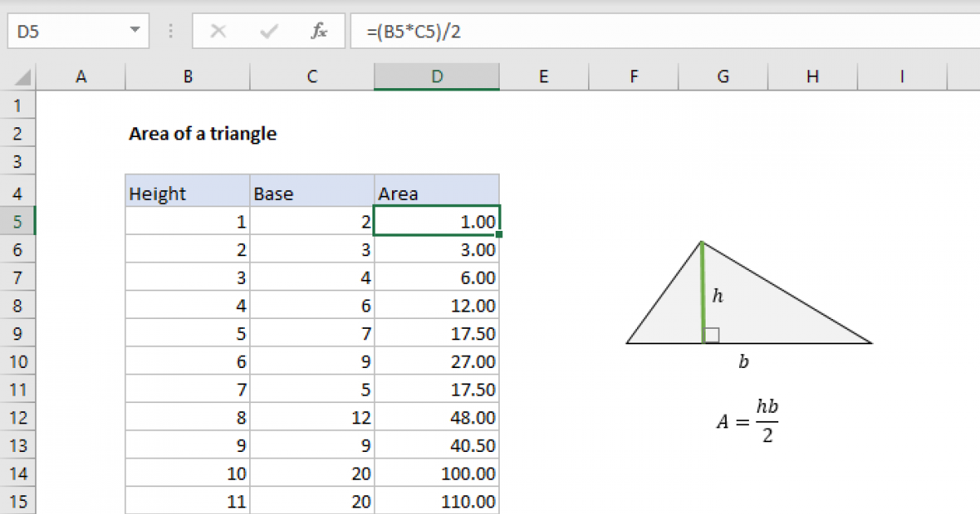
Task: Click the Cancel X icon in formula bar
Action: coord(218,31)
